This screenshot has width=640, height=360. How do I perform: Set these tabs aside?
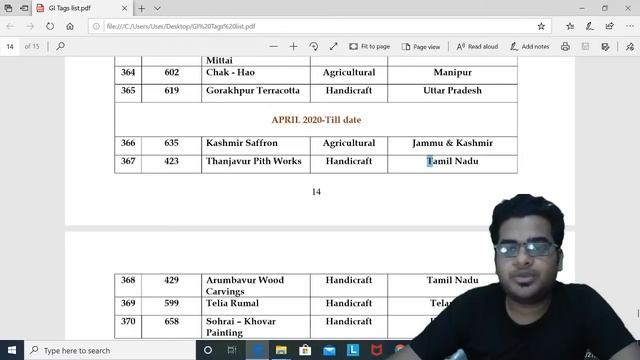[x=24, y=8]
